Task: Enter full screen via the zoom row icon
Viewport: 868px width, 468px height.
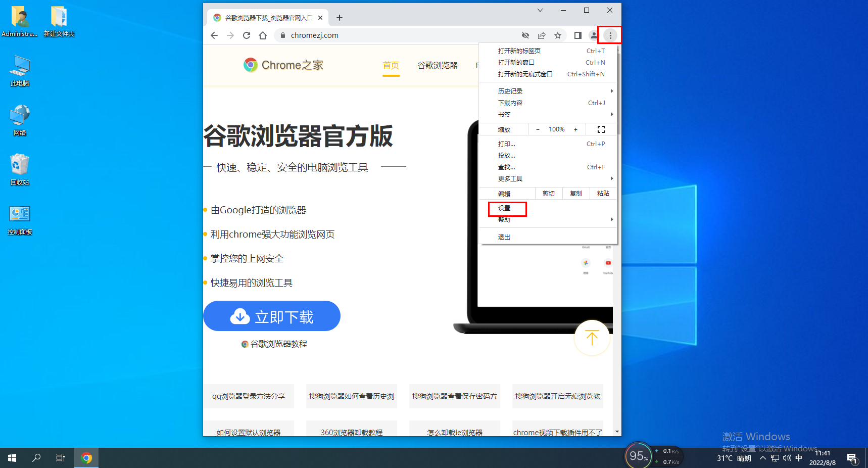Action: pos(601,129)
